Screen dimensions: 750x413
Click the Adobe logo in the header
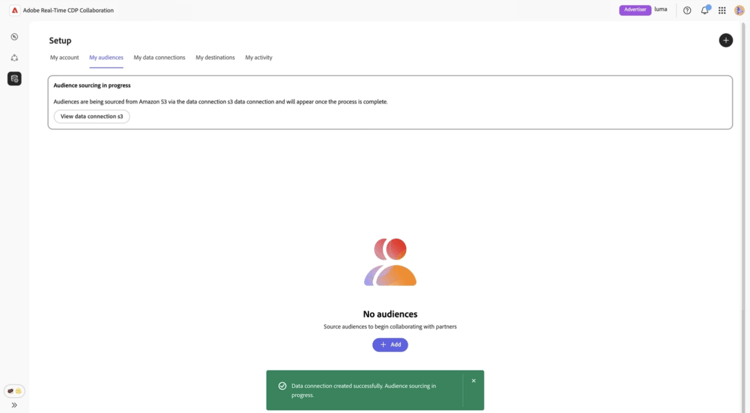pos(15,10)
